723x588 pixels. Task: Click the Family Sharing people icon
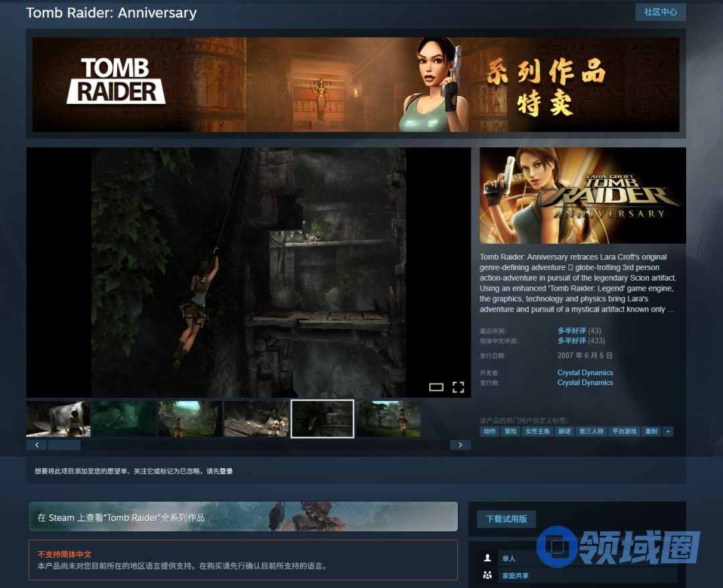click(487, 575)
